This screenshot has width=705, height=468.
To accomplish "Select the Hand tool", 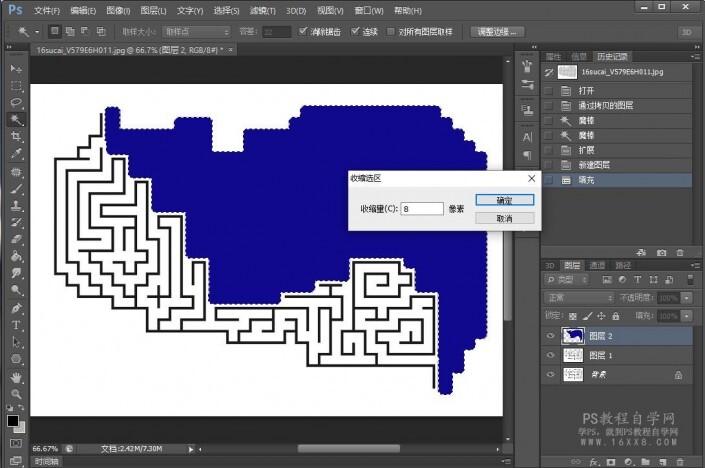I will pos(16,377).
